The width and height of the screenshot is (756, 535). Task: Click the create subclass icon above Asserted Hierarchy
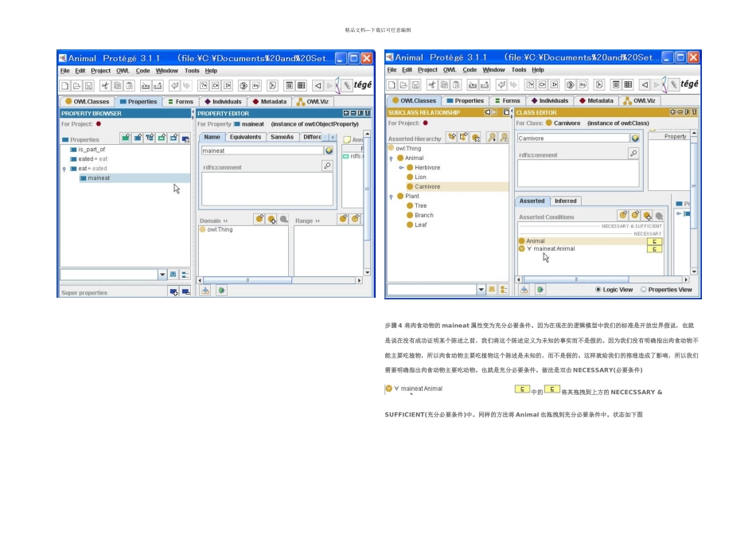click(452, 137)
